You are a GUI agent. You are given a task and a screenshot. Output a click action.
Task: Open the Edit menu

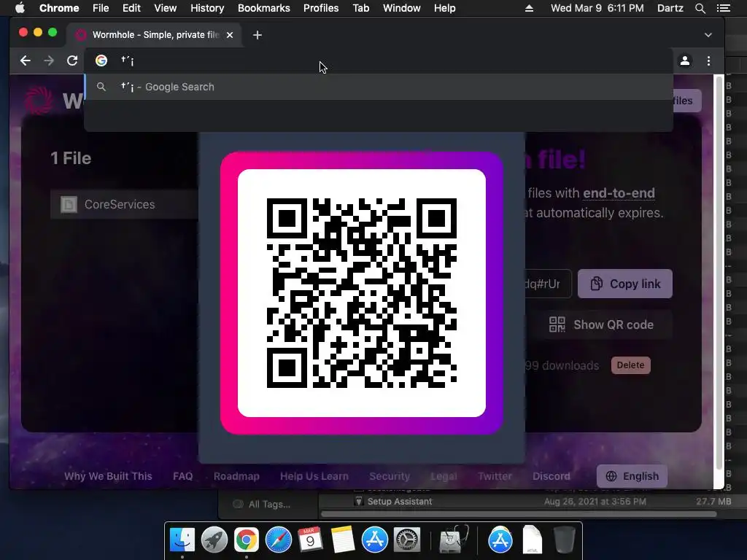[131, 8]
